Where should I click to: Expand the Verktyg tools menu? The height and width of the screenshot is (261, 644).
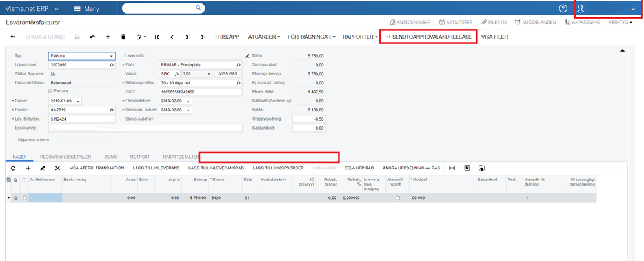621,22
